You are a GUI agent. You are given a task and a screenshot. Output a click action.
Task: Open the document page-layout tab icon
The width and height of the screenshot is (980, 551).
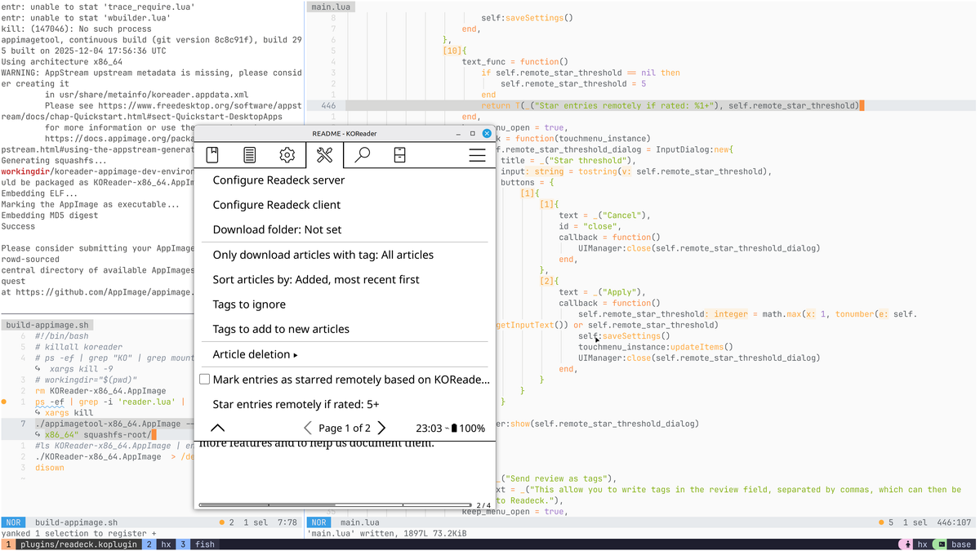click(250, 155)
